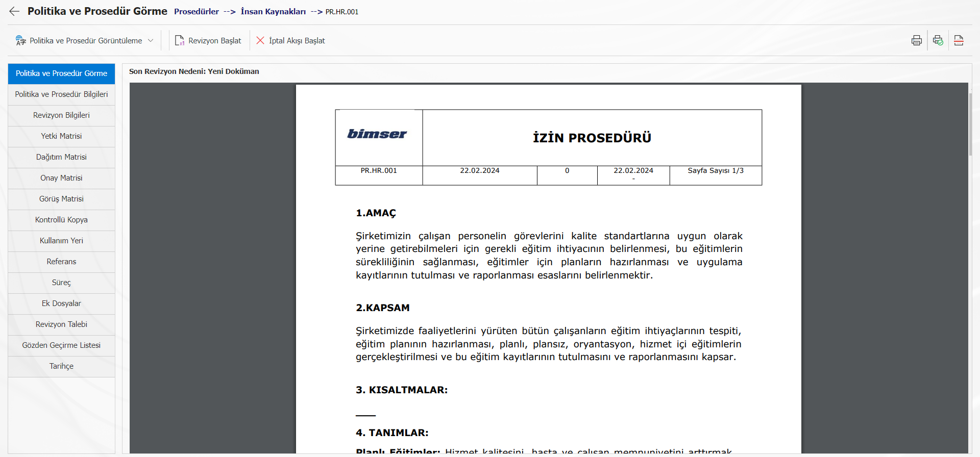Image resolution: width=980 pixels, height=457 pixels.
Task: Open the Revizyon Bilgileri tab
Action: [61, 115]
